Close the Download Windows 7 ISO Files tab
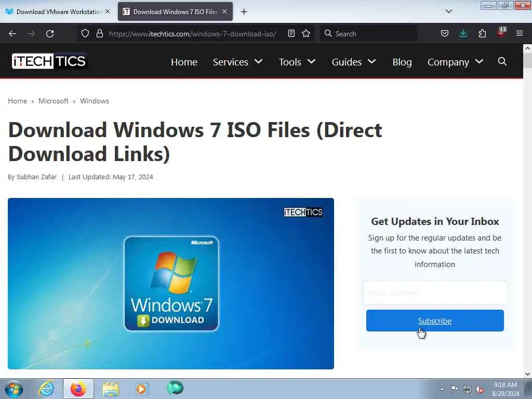Image resolution: width=532 pixels, height=399 pixels. pos(224,11)
